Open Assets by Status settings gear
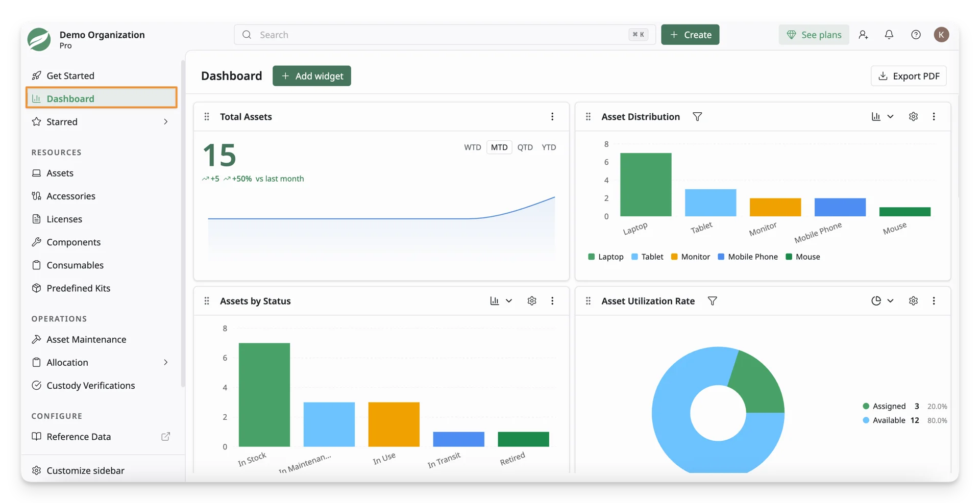980x503 pixels. [532, 301]
